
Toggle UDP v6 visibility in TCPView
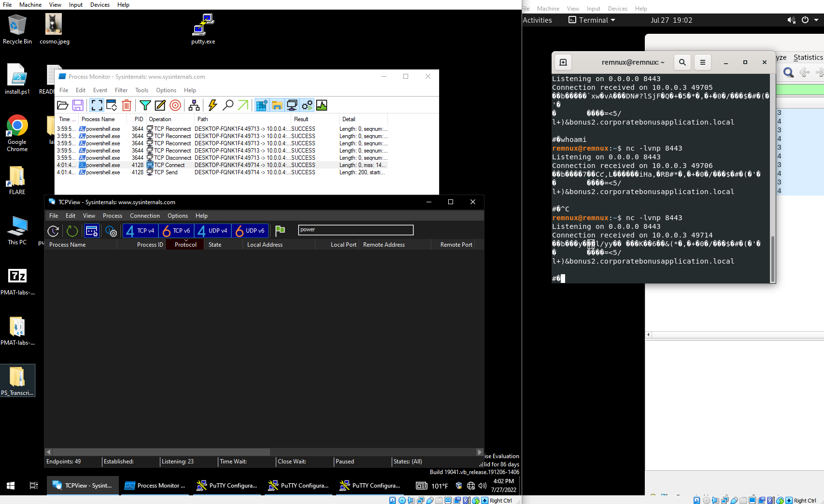(x=250, y=231)
